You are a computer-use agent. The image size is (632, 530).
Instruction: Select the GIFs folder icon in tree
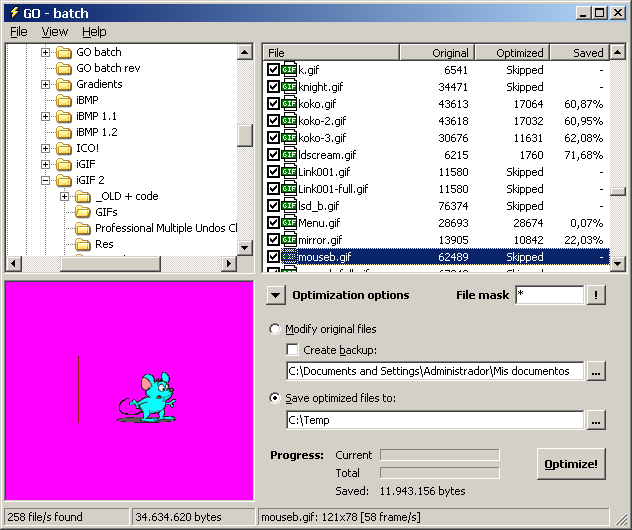(83, 212)
